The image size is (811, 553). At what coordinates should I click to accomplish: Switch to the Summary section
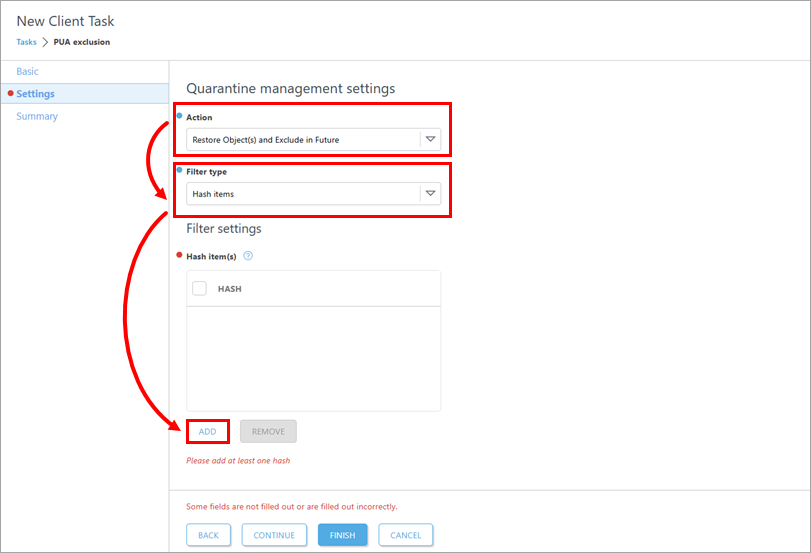coord(37,117)
